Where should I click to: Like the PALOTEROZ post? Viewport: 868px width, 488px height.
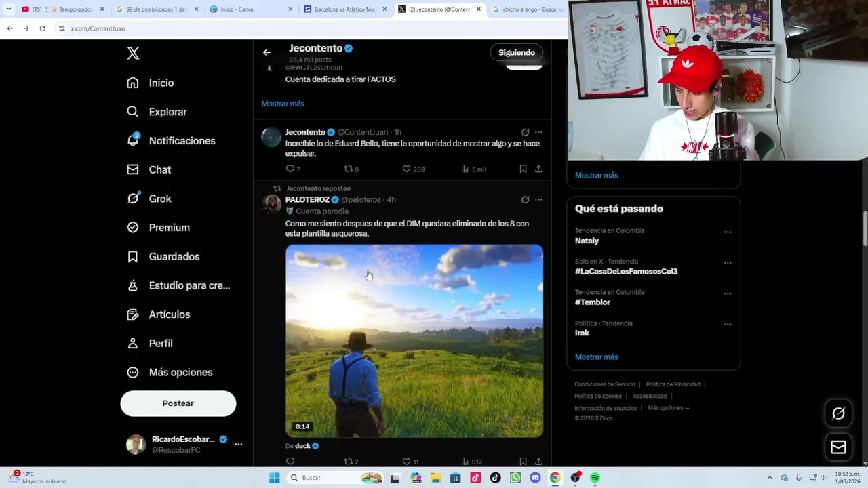407,462
